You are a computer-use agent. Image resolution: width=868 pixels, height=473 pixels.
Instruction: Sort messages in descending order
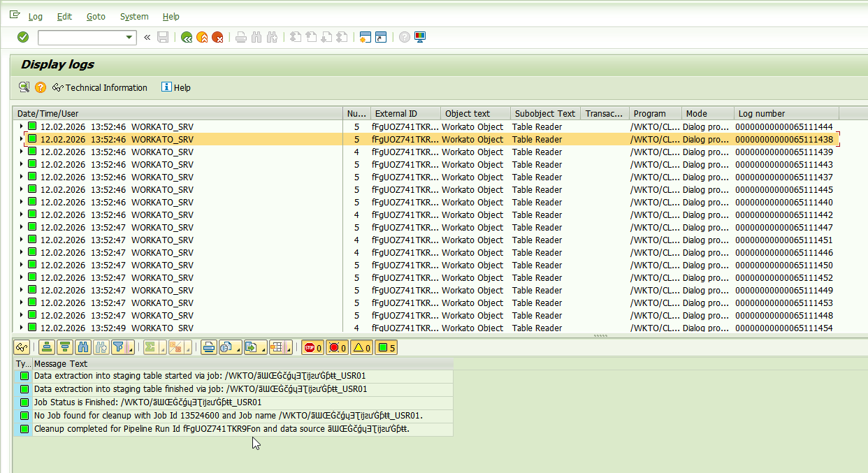64,347
